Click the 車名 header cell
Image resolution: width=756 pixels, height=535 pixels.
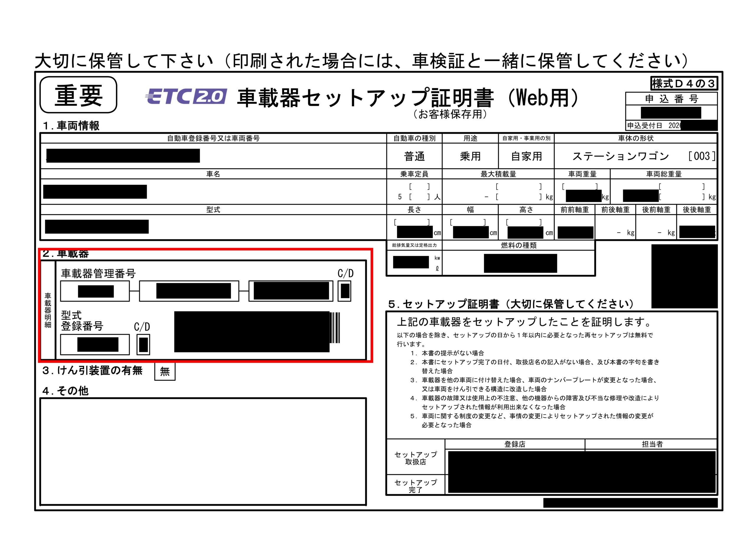pos(214,174)
